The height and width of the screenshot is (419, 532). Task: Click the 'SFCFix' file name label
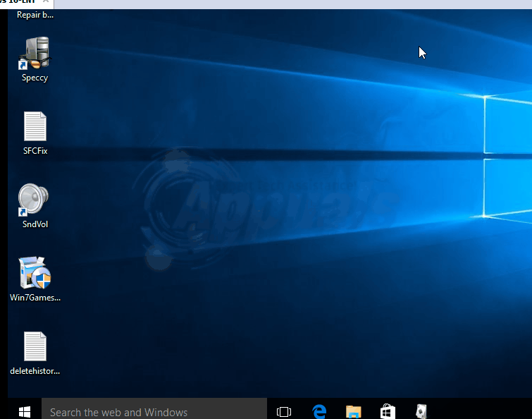[35, 151]
